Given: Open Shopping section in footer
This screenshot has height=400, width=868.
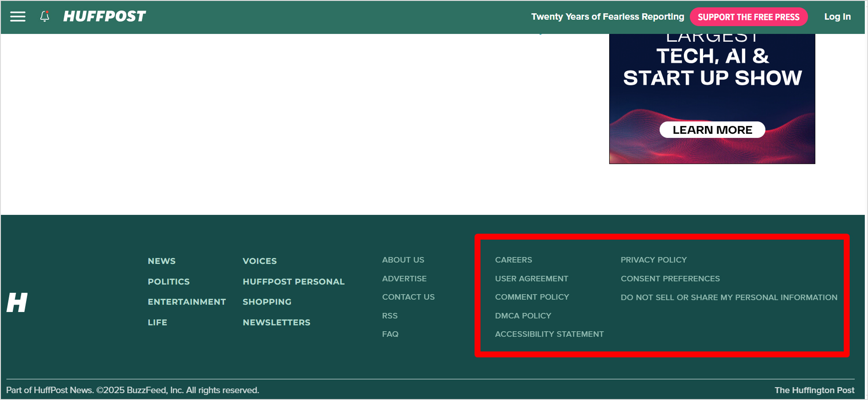Looking at the screenshot, I should click(267, 301).
